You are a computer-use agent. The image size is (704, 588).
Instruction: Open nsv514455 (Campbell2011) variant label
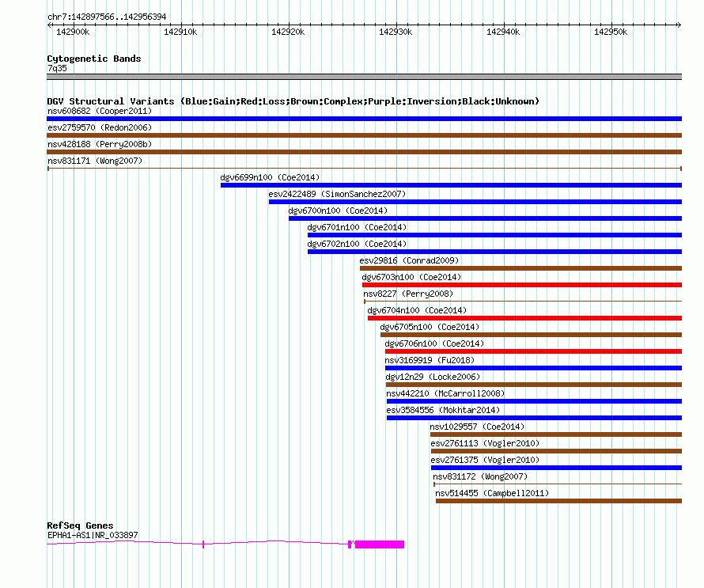[x=492, y=493]
